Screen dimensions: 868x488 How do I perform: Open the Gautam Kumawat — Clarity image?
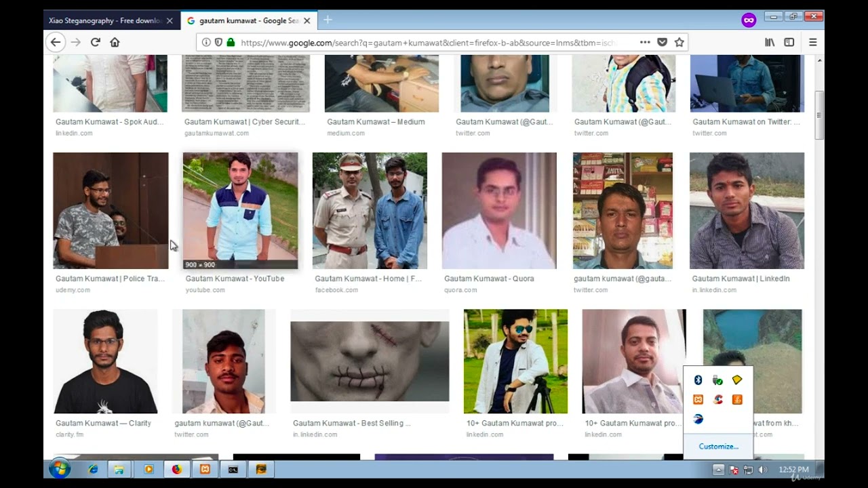[x=105, y=361]
